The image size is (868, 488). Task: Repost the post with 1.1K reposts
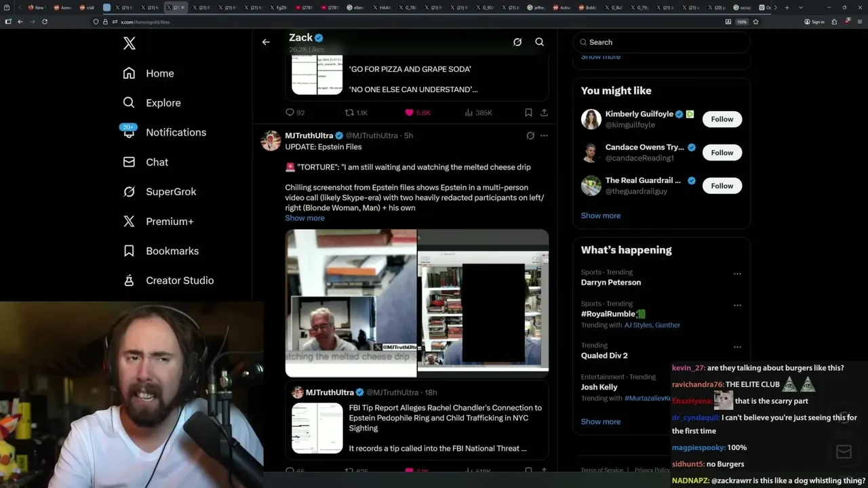pos(356,113)
